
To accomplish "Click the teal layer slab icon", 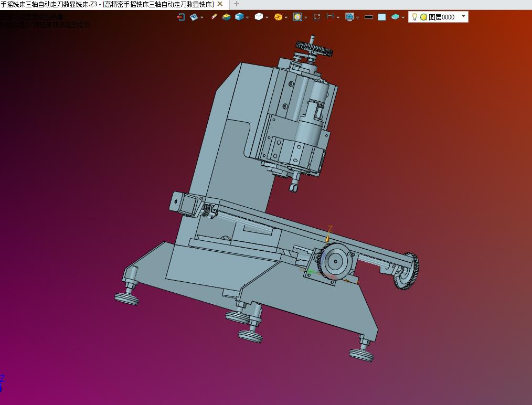I will click(x=395, y=17).
